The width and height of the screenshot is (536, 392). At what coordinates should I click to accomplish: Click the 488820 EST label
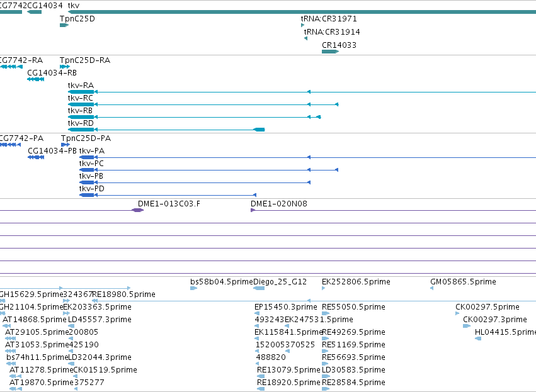271,357
